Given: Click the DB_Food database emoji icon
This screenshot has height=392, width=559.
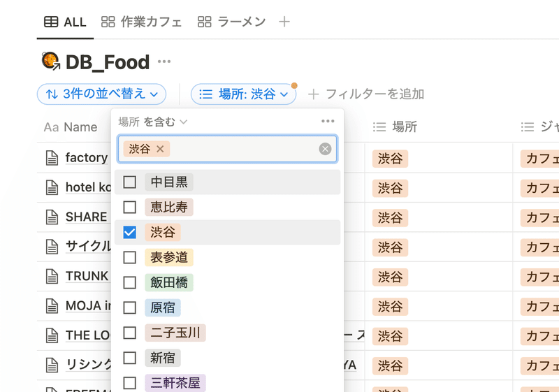Looking at the screenshot, I should tap(50, 61).
